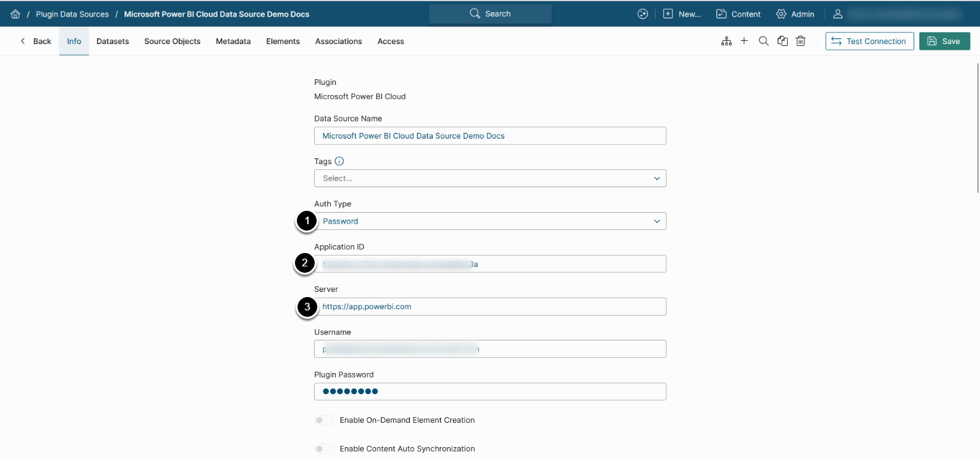Viewport: 980px width, 458px height.
Task: Open the New... menu
Action: (682, 14)
